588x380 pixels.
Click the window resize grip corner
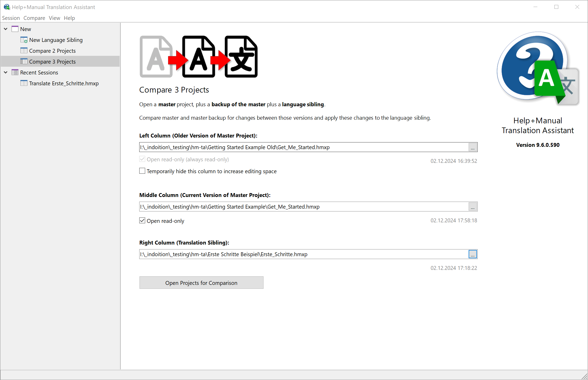coord(584,376)
